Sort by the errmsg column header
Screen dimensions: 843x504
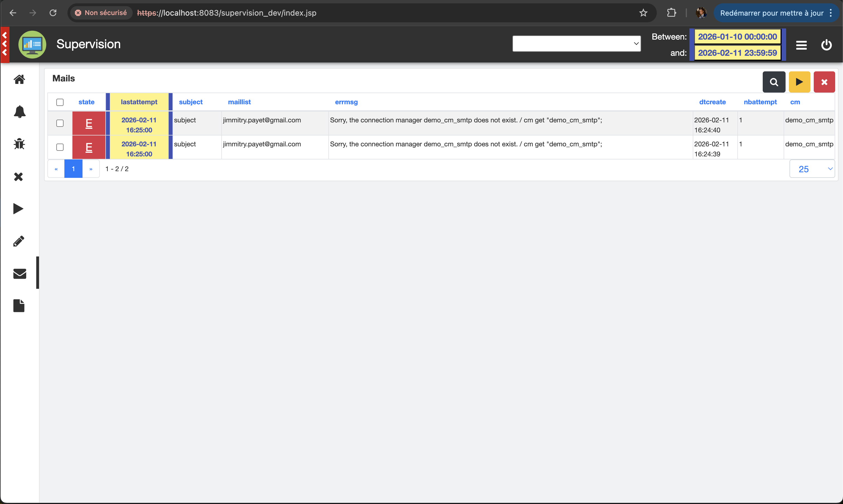[x=346, y=102]
